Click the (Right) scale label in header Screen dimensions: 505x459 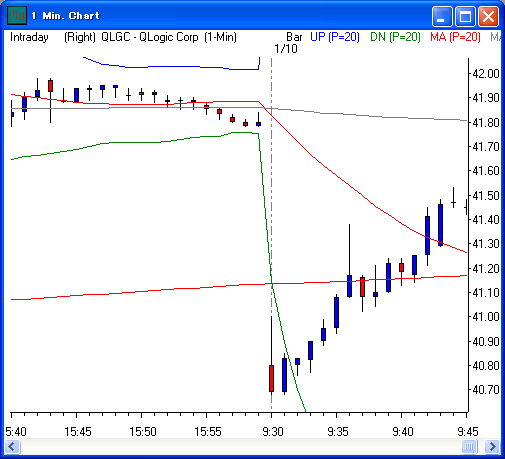tap(80, 37)
